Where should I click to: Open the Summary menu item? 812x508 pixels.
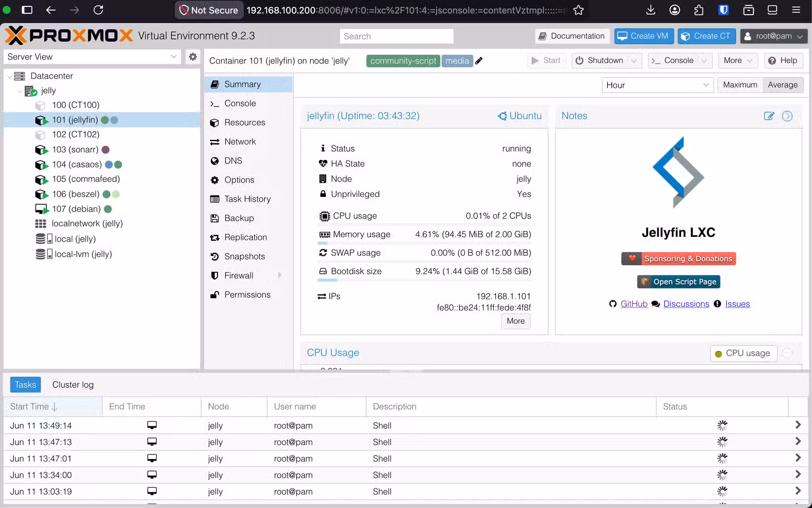249,84
